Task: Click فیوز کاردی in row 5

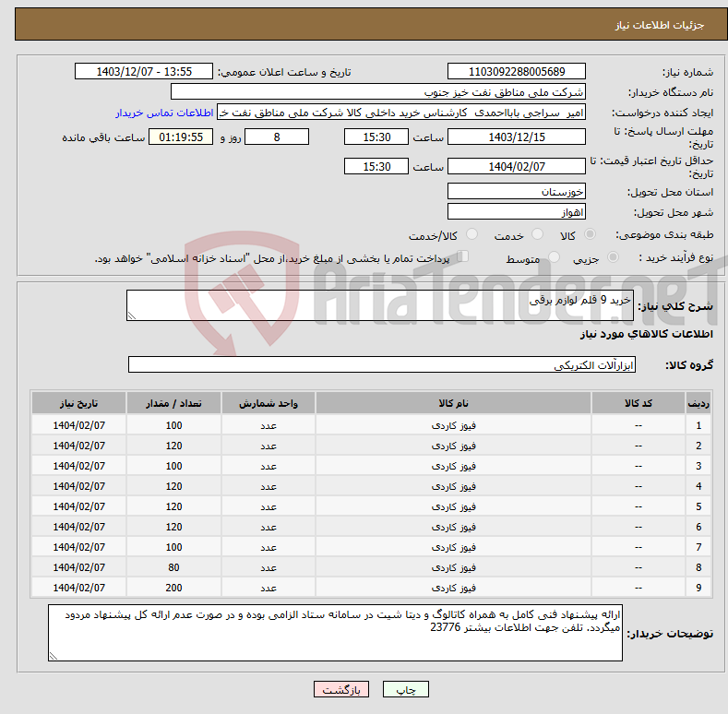Action: pos(454,507)
